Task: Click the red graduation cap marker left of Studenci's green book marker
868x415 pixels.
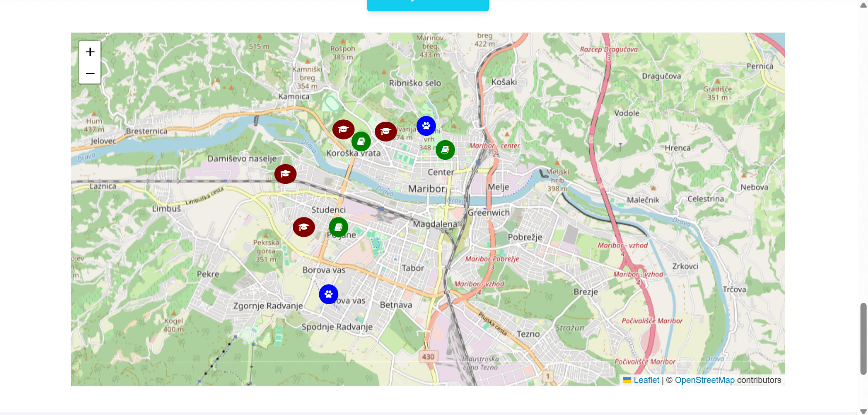Action: (x=304, y=227)
